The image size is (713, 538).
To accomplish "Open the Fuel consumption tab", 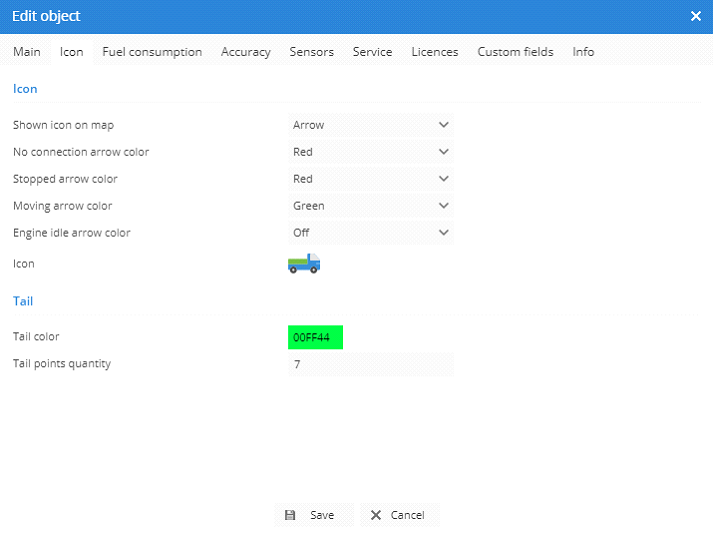I will pyautogui.click(x=152, y=52).
